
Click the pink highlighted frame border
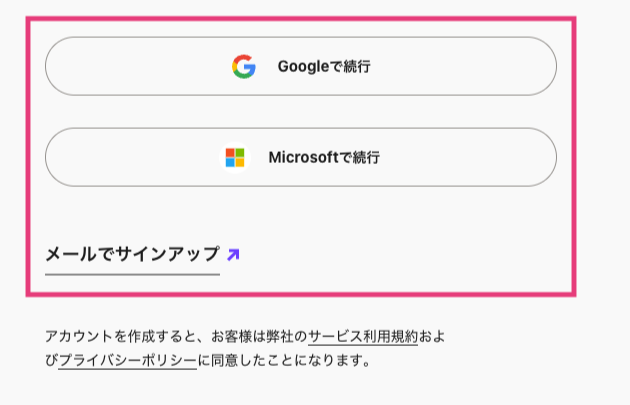301,18
